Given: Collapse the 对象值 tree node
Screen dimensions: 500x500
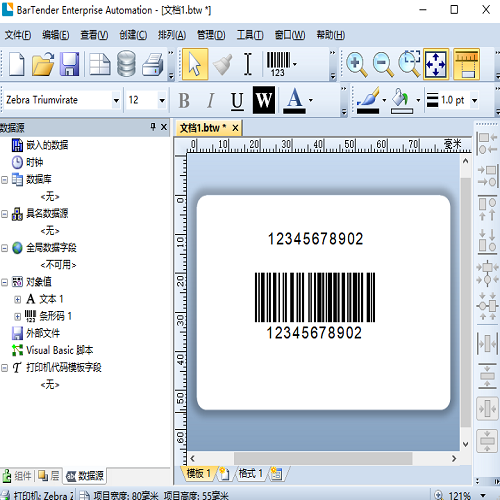Looking at the screenshot, I should pos(4,282).
